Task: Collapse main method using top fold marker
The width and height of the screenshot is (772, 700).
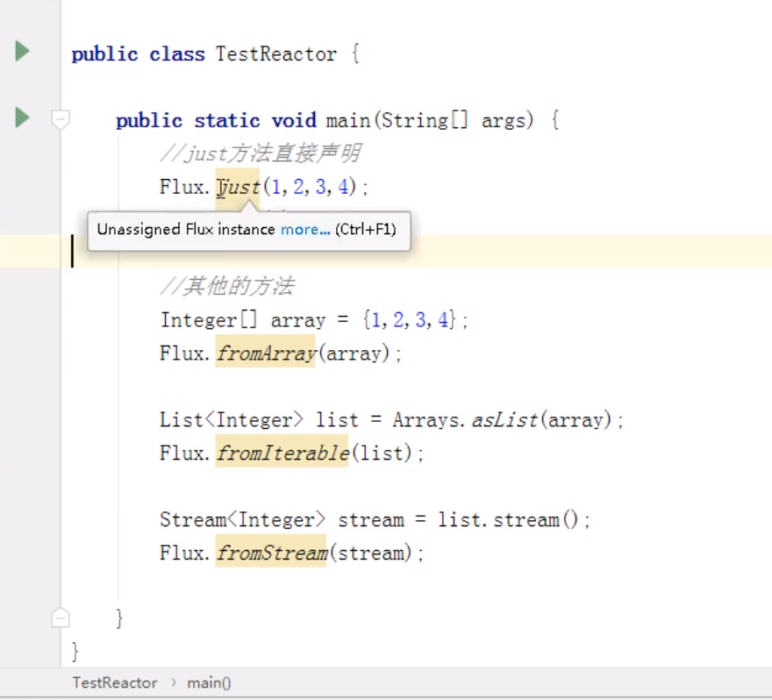Action: (61, 119)
